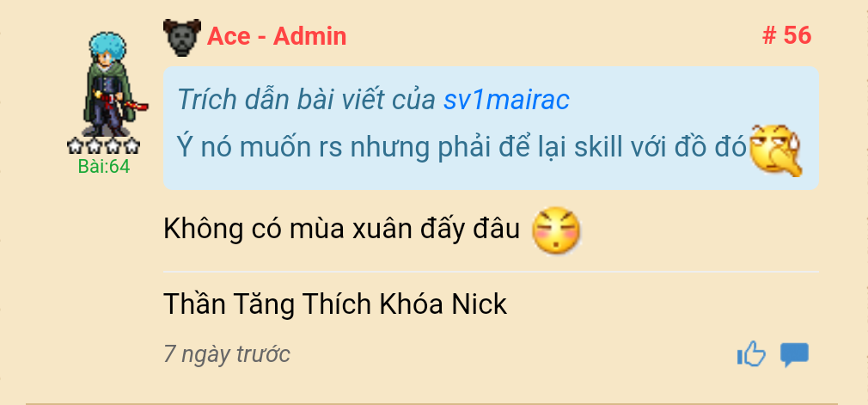
Task: Click the bear badge icon beside Ace - Admin
Action: [x=182, y=37]
